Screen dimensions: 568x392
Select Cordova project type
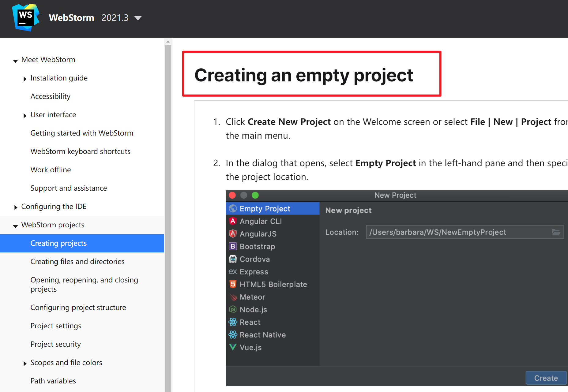click(x=273, y=259)
